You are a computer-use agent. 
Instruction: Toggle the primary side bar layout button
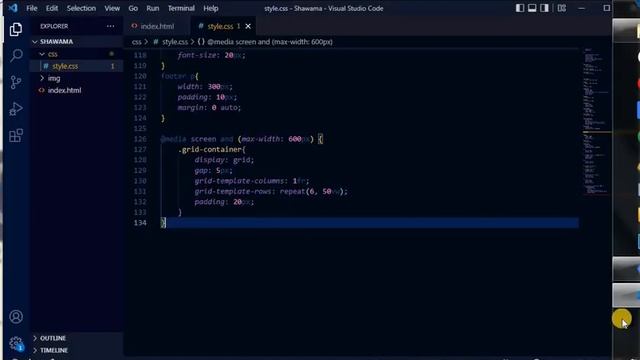[520, 8]
